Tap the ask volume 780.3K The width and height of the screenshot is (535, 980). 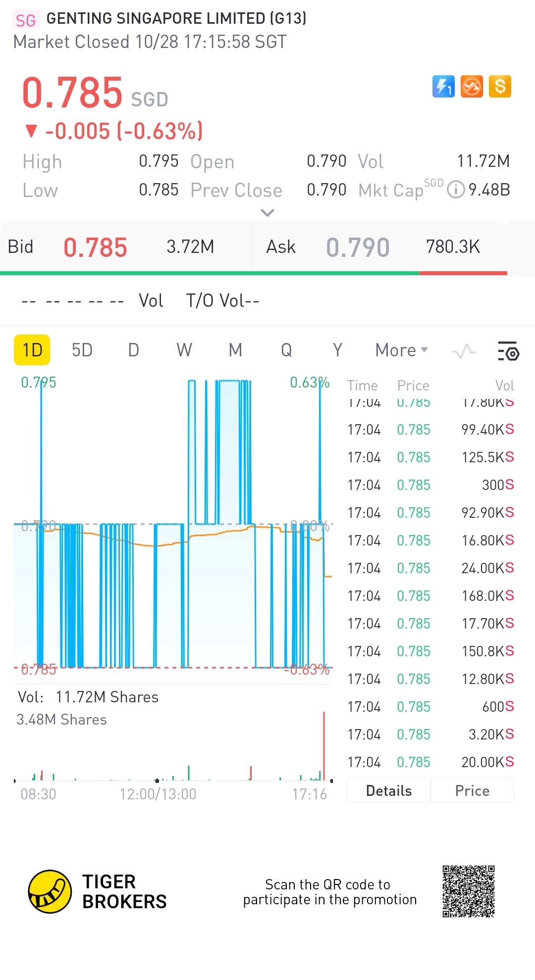[453, 246]
